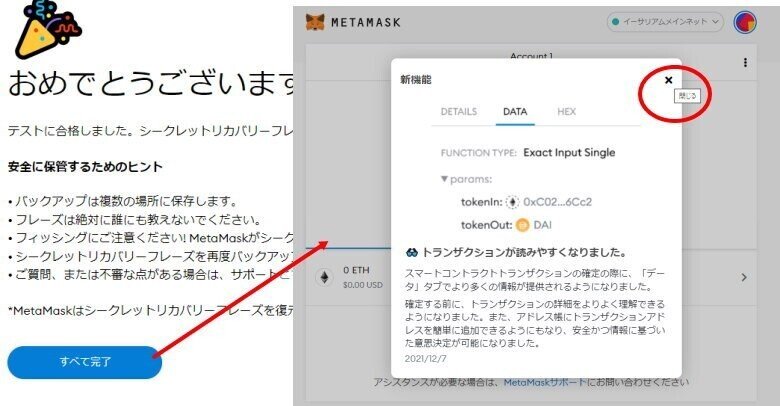The height and width of the screenshot is (406, 780).
Task: Click the account avatar icon
Action: pos(745,22)
